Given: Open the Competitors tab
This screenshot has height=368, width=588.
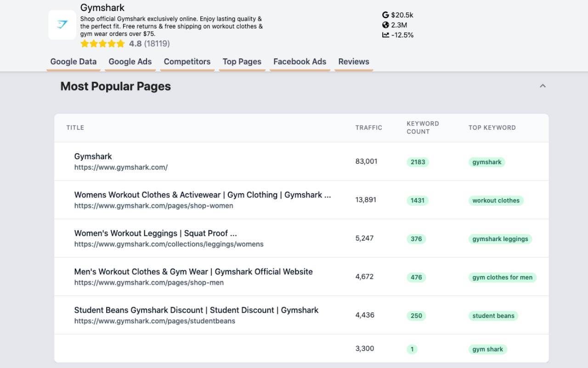Looking at the screenshot, I should (x=187, y=62).
